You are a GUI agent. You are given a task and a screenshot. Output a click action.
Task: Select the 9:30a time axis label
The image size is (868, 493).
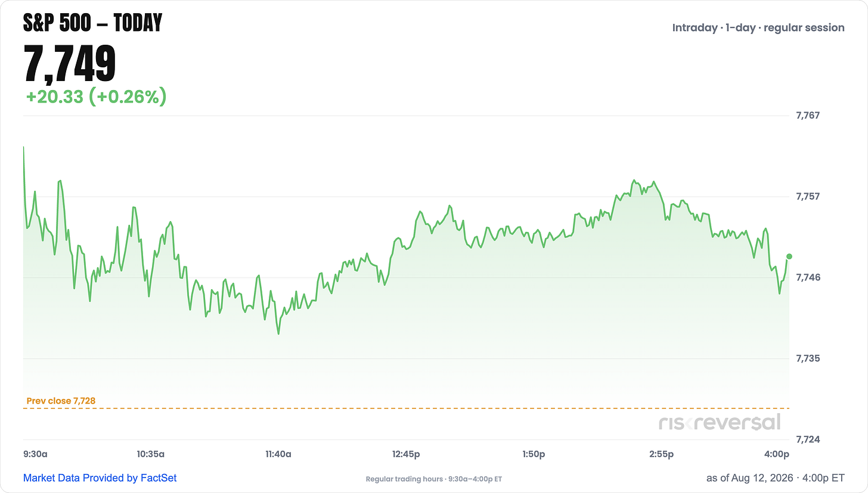pos(35,454)
